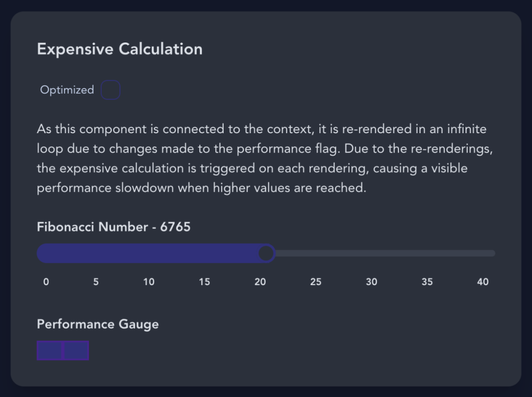The image size is (532, 397).
Task: Click the Performance Gauge heading
Action: (x=98, y=324)
